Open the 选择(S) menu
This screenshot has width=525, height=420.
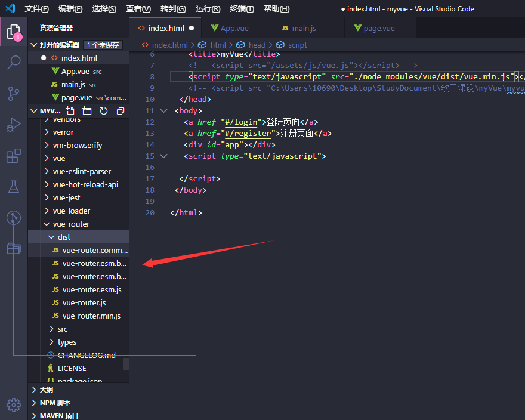tap(104, 9)
